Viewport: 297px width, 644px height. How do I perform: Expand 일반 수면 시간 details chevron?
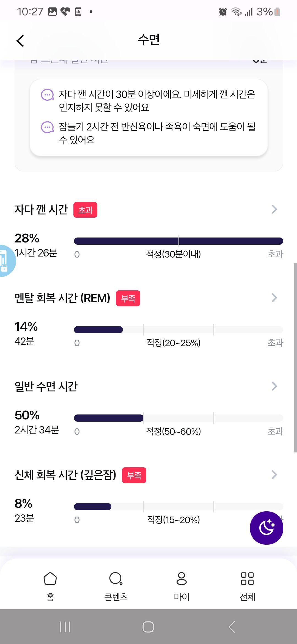[x=274, y=386]
